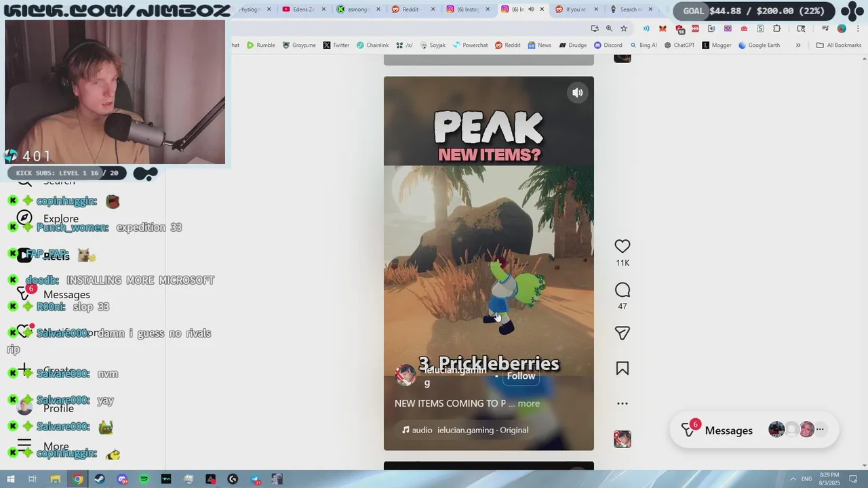The image size is (868, 488).
Task: Open the Google Earth bookmark
Action: tap(759, 45)
